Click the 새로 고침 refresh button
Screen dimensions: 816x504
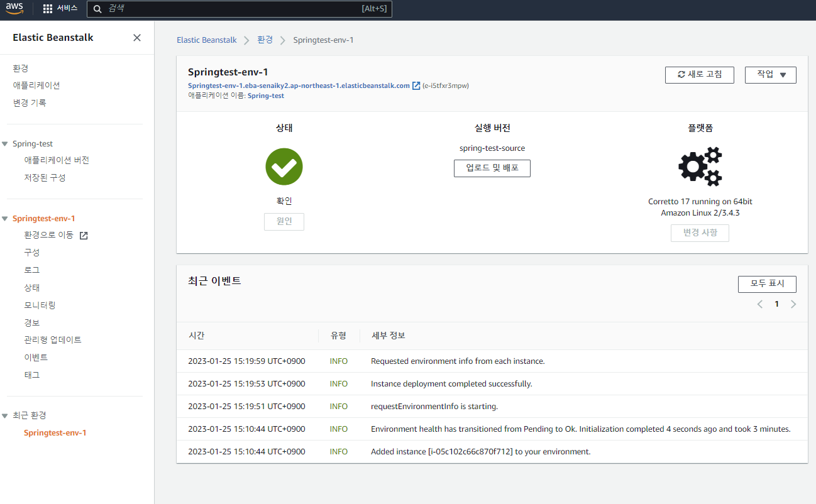(700, 75)
